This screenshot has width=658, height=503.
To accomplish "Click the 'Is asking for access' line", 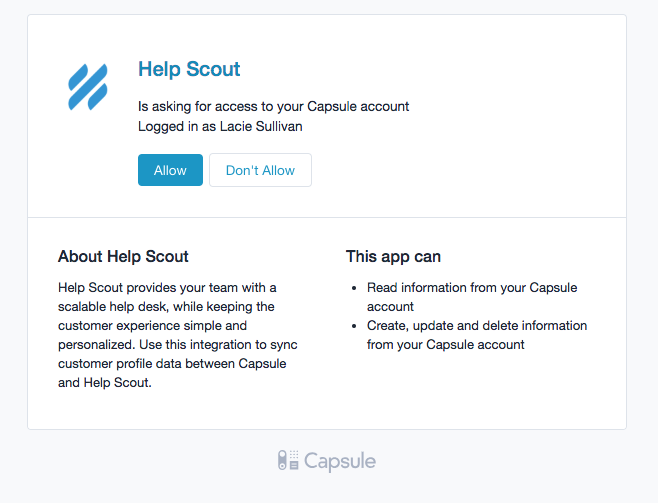I will (273, 106).
